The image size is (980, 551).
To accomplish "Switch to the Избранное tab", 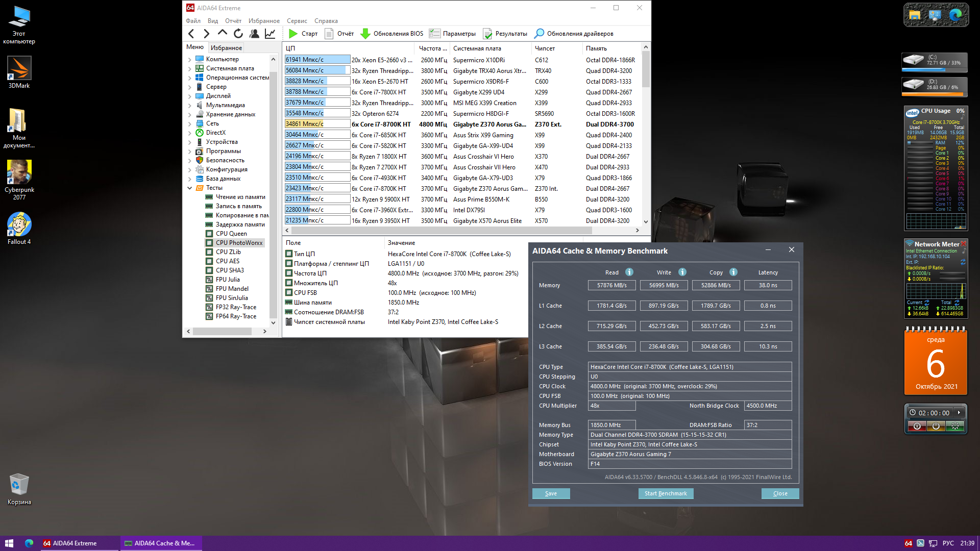I will pos(226,47).
